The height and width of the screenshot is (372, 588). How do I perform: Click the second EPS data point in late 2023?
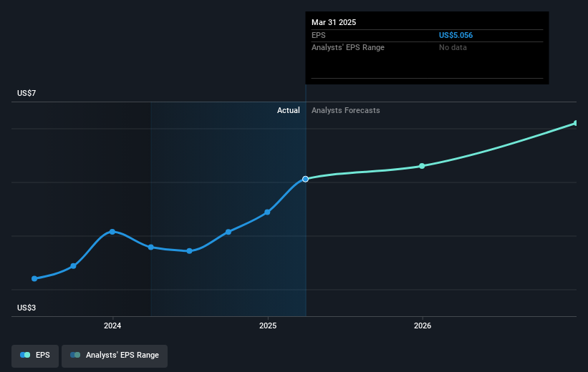74,266
